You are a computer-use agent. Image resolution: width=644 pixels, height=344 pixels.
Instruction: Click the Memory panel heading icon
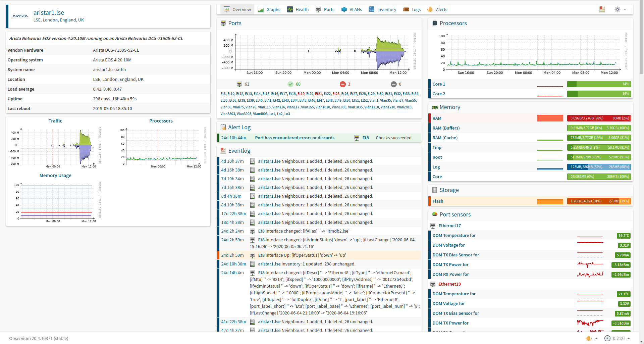435,107
